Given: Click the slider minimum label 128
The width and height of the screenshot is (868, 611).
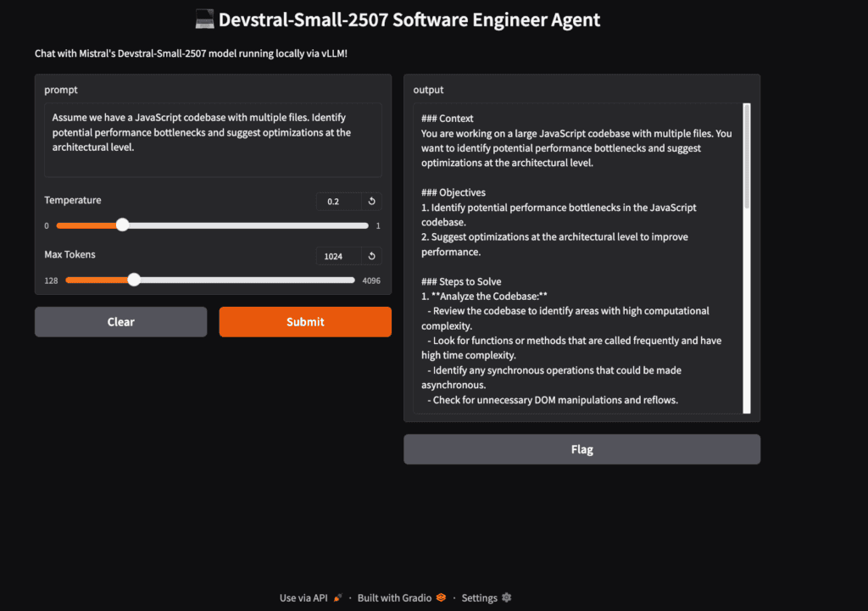Looking at the screenshot, I should click(x=51, y=281).
